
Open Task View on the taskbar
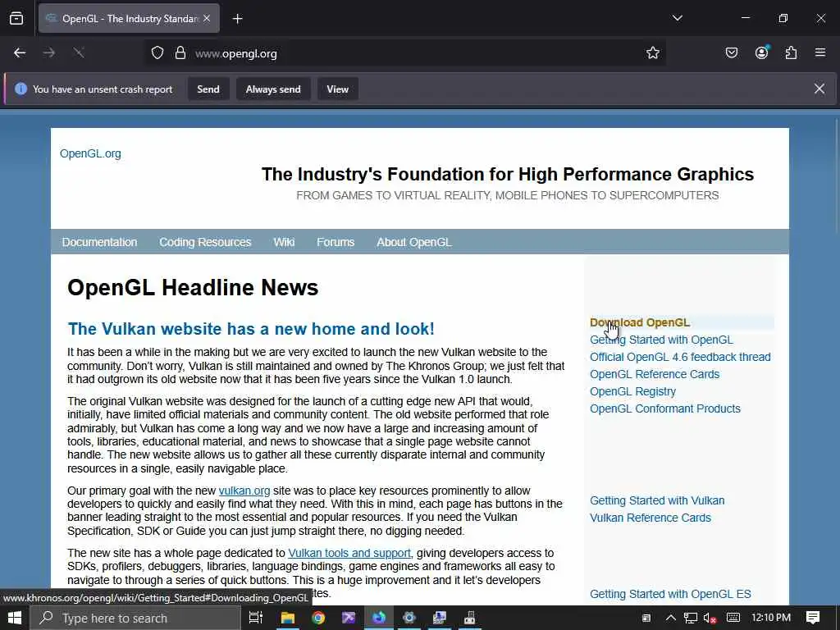click(256, 618)
